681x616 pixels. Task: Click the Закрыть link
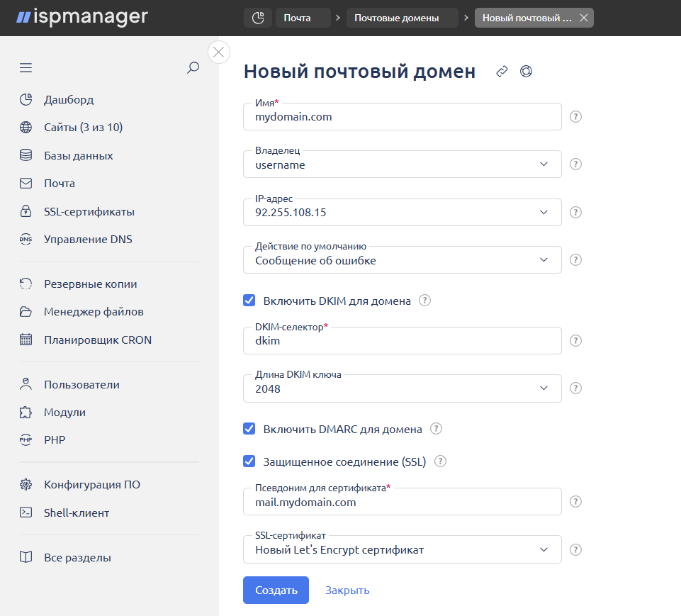pos(347,590)
